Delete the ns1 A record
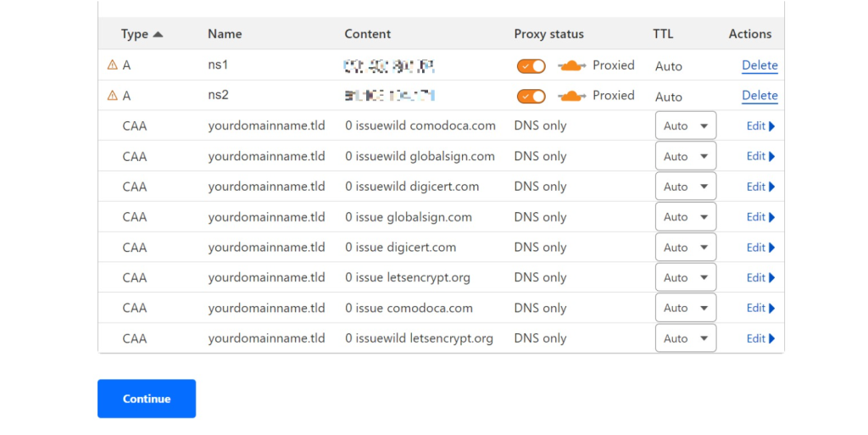The height and width of the screenshot is (435, 868). 759,65
